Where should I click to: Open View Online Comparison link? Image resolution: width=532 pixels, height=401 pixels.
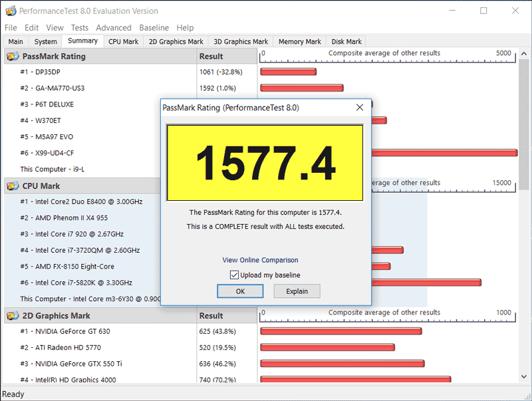click(x=260, y=260)
